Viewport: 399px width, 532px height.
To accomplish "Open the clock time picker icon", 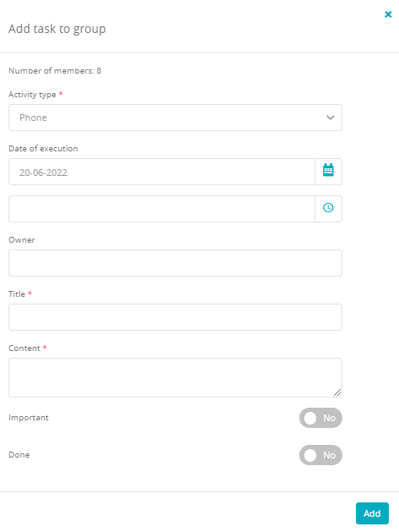I will pyautogui.click(x=328, y=209).
